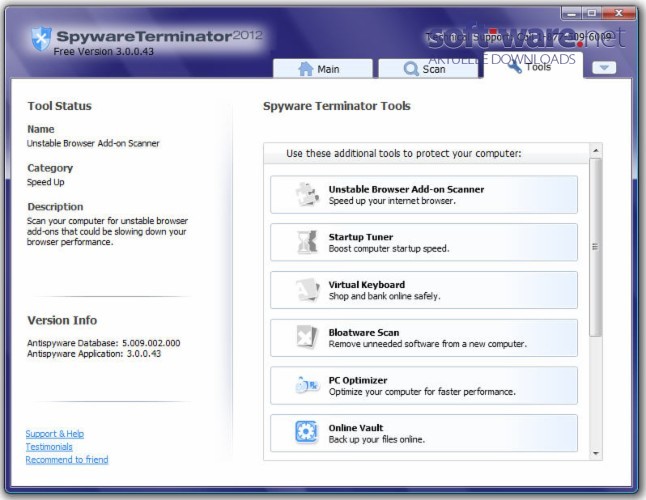Screen dimensions: 646x500
Task: Click the 'Tool Status' heading
Action: tap(59, 106)
